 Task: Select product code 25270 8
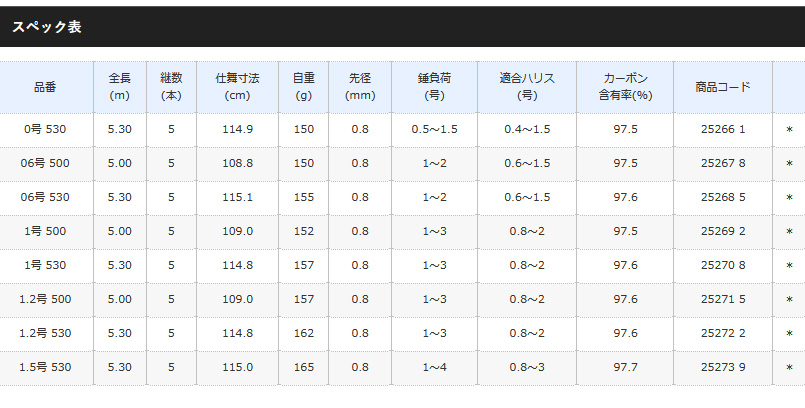click(x=723, y=266)
